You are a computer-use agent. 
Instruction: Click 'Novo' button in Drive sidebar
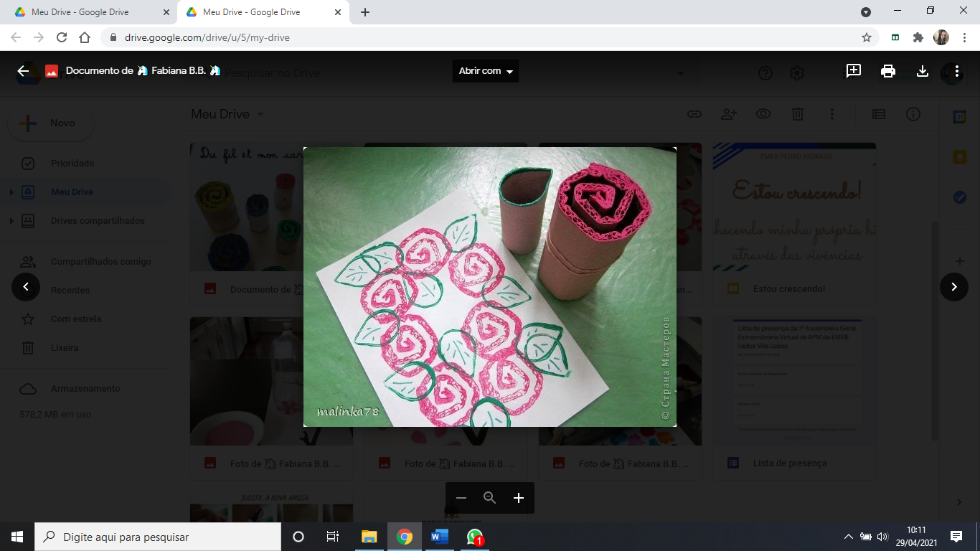point(51,123)
